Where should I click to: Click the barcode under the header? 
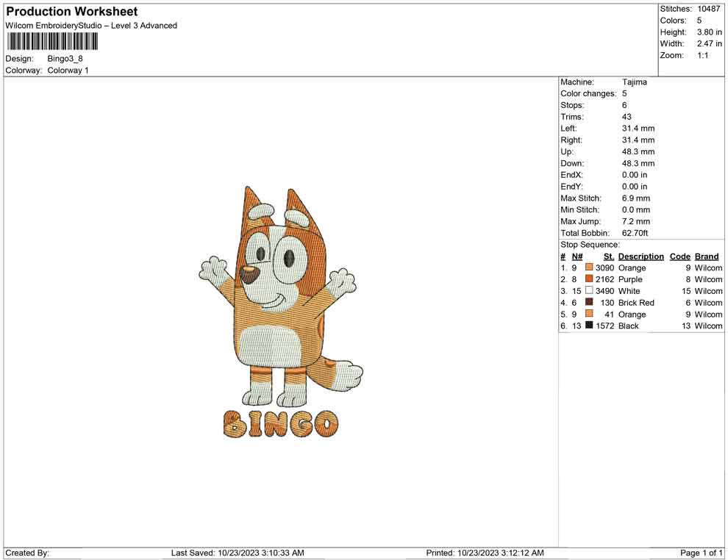[52, 42]
